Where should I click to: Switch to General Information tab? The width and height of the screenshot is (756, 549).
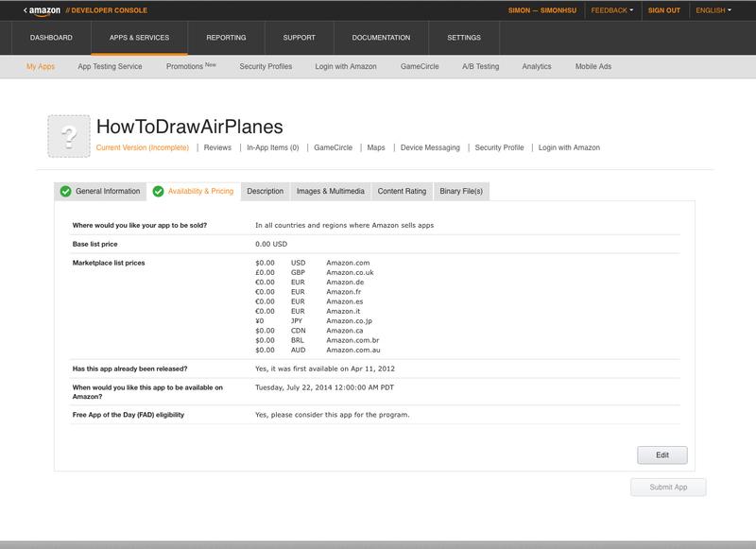100,192
